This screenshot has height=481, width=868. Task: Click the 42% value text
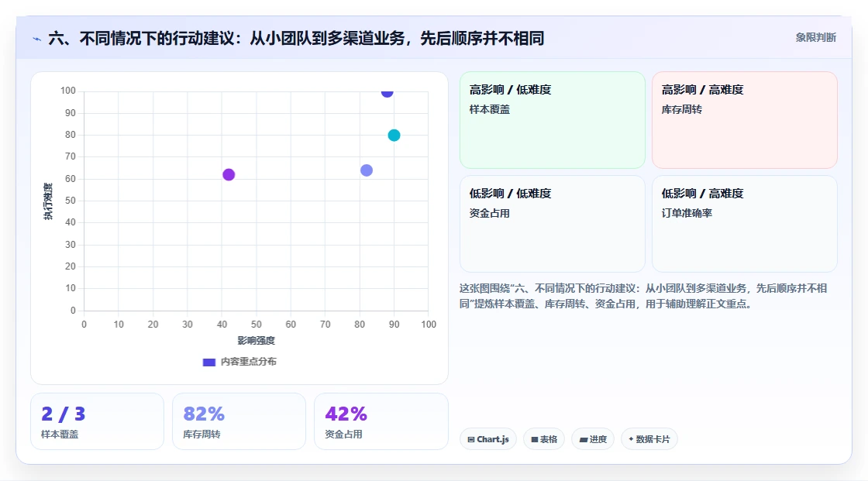(346, 414)
